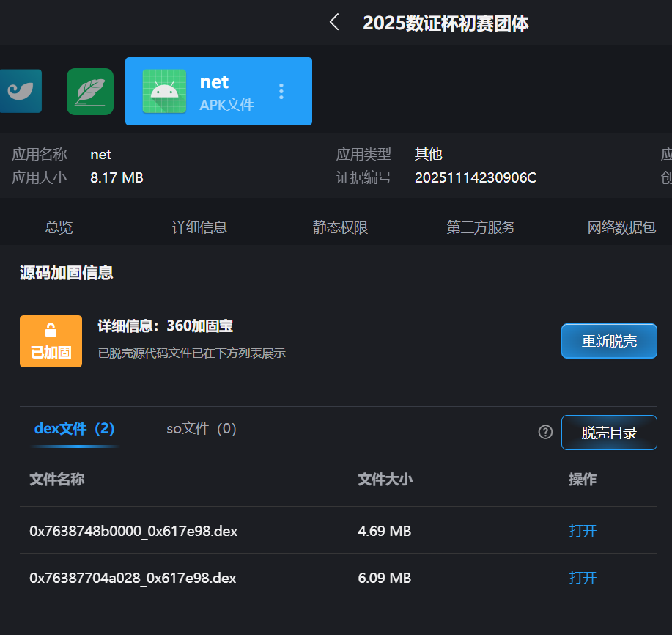Select the 0x7638748b0000_0x617e98.dex file name
This screenshot has width=672, height=635.
pos(133,531)
